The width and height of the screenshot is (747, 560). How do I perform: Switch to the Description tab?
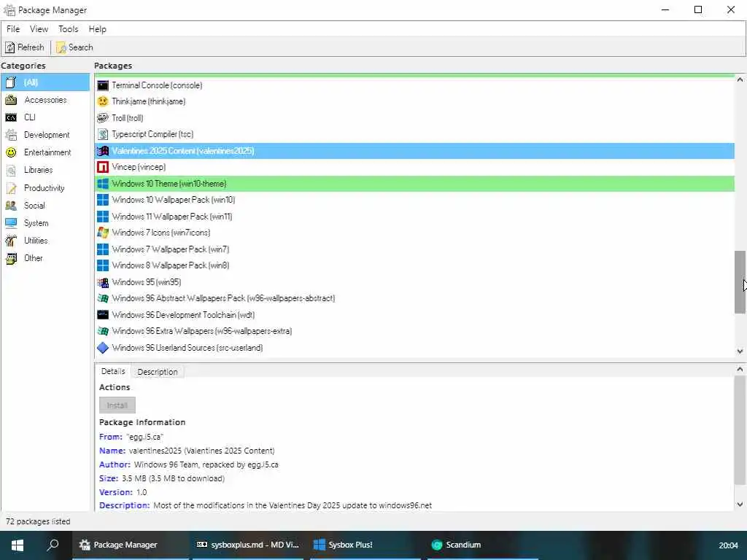point(158,371)
